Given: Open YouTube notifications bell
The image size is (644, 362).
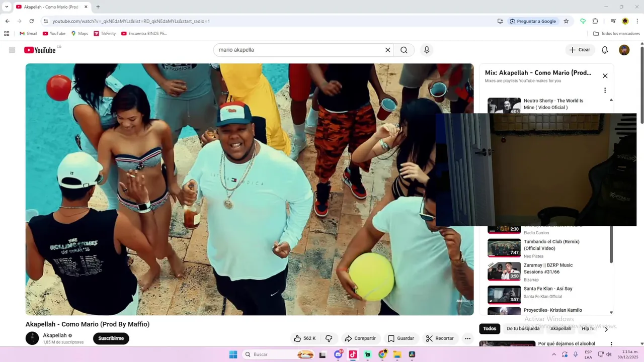Looking at the screenshot, I should (x=605, y=50).
